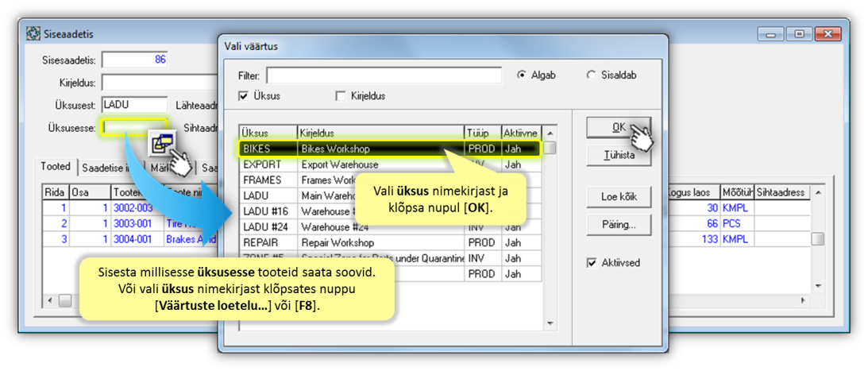Click products table scroll down arrow
The image size is (868, 371).
coord(818,286)
